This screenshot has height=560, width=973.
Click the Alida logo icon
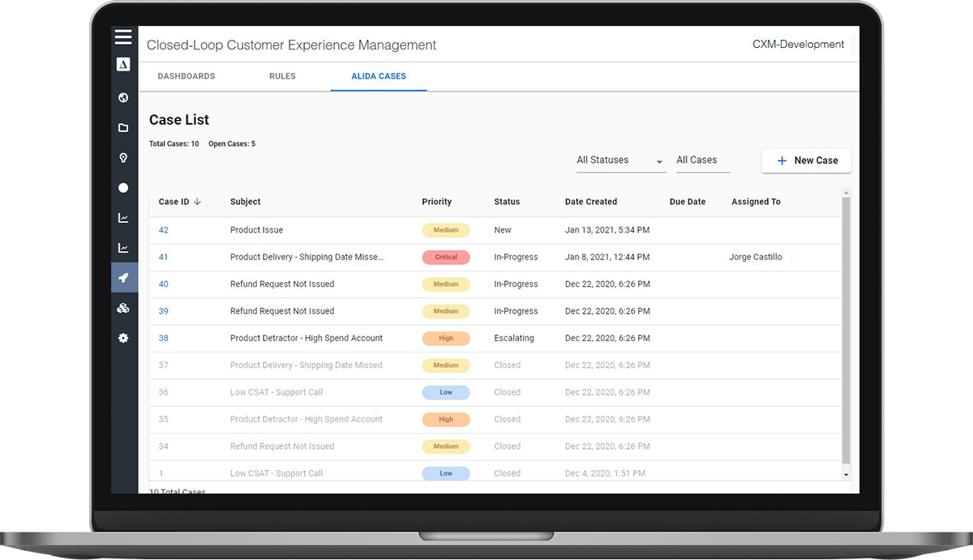(123, 64)
